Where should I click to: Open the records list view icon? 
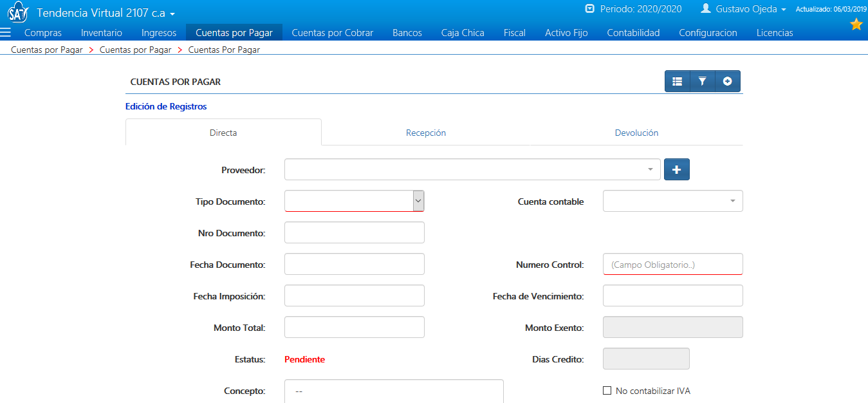click(677, 81)
